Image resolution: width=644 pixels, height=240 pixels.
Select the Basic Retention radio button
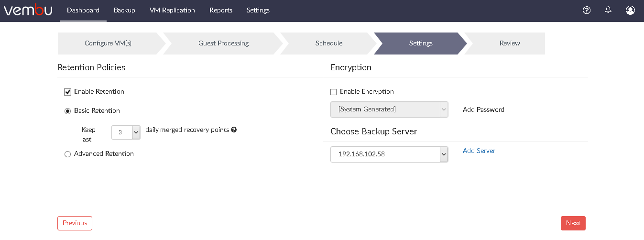point(67,111)
